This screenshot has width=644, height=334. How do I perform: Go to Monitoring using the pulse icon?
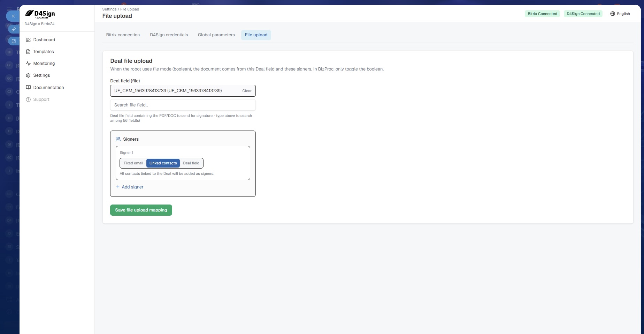coord(28,64)
